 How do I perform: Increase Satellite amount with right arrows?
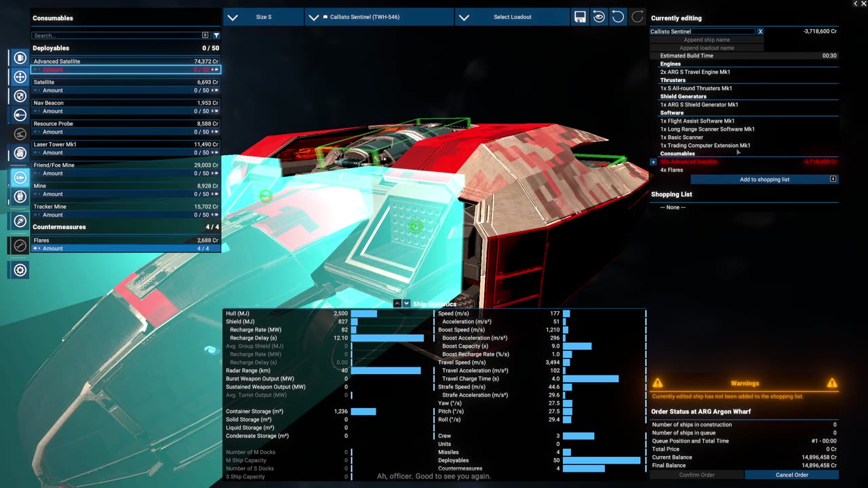tap(216, 90)
